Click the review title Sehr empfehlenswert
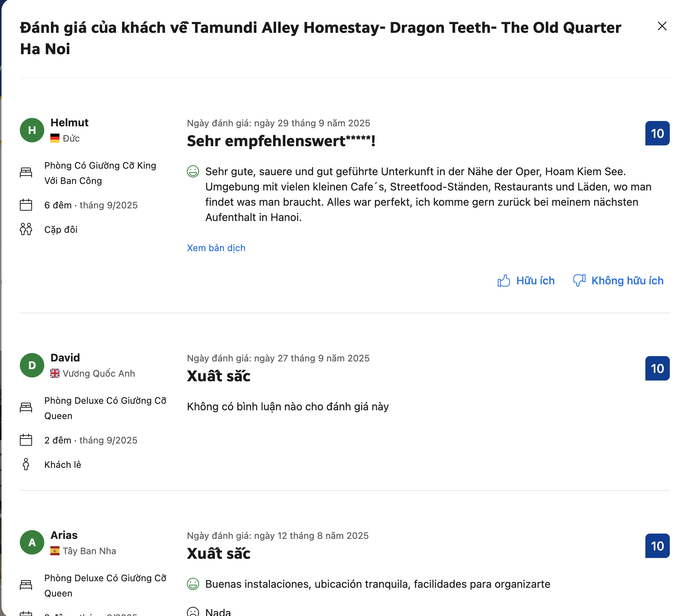 click(x=281, y=141)
